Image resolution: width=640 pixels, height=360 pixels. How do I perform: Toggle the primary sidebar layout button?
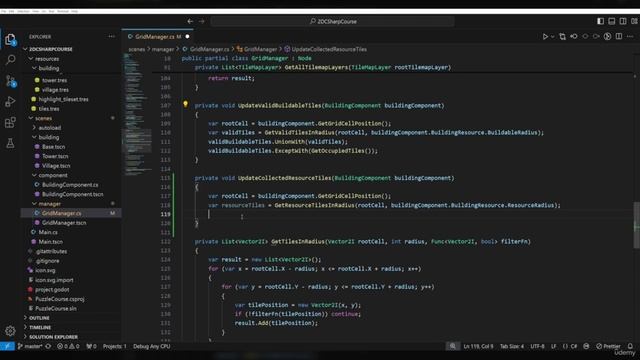tap(600, 21)
